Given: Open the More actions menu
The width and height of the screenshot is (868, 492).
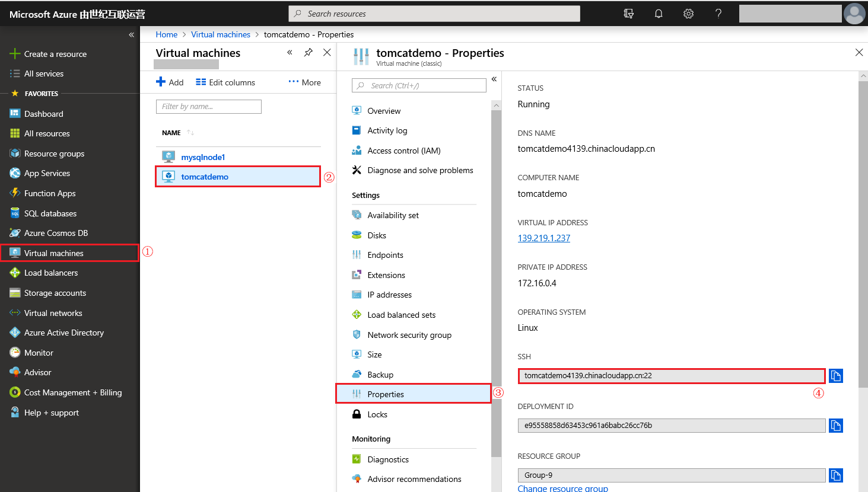Looking at the screenshot, I should click(304, 82).
